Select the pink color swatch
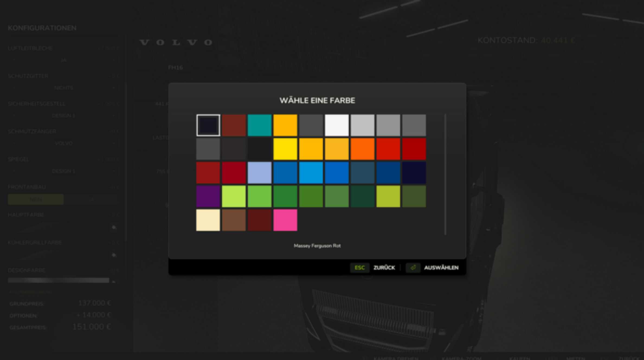This screenshot has width=644, height=360. (285, 220)
